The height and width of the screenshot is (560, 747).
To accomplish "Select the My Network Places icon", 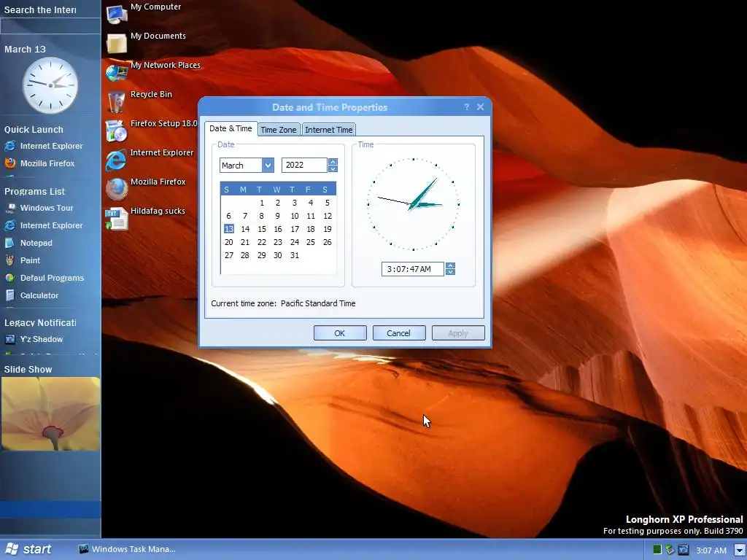I will pos(116,72).
